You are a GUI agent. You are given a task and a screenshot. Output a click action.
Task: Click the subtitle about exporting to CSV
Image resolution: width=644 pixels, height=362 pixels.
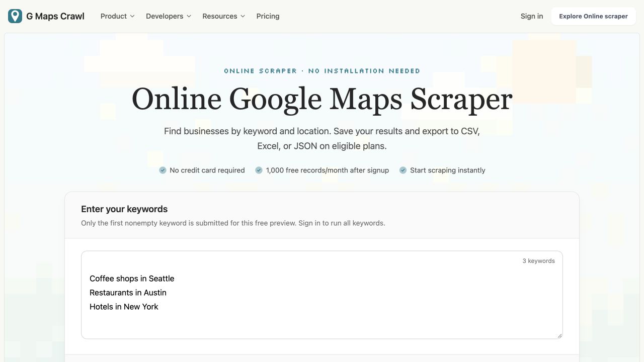[x=322, y=139]
